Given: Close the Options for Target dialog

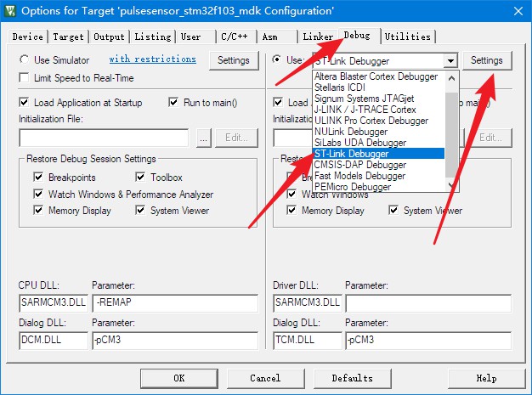Looking at the screenshot, I should coord(518,11).
